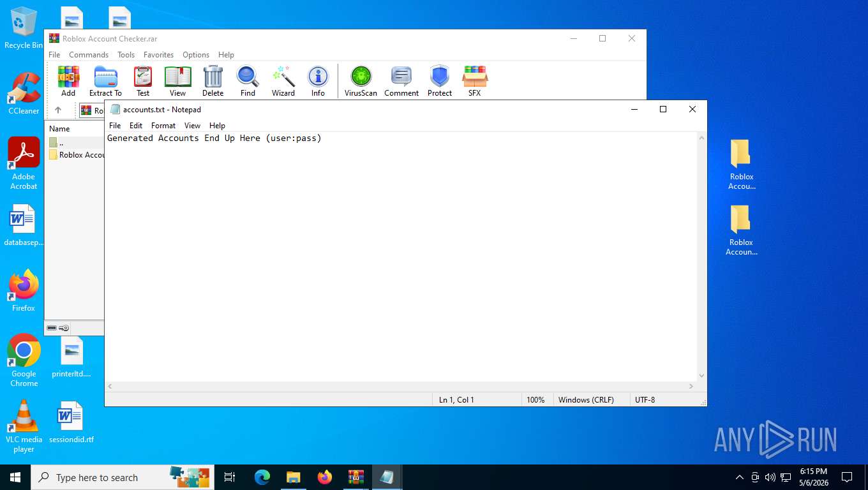The image size is (868, 490).
Task: Click the Delete trash icon in WinRAR
Action: [213, 81]
